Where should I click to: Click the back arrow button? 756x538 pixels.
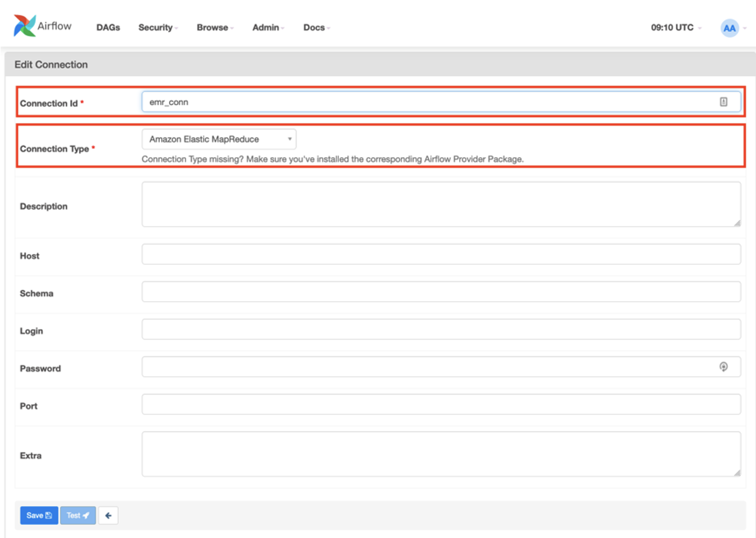click(x=108, y=515)
